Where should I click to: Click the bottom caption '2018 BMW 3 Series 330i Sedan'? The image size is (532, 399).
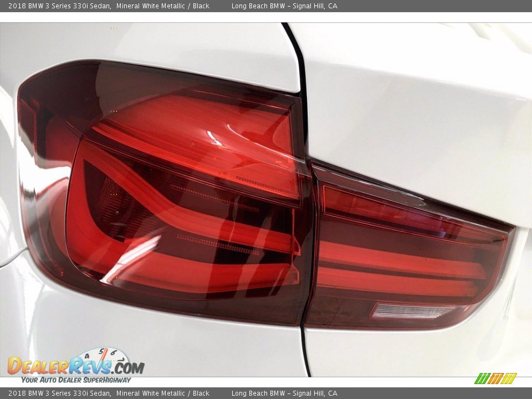click(59, 393)
